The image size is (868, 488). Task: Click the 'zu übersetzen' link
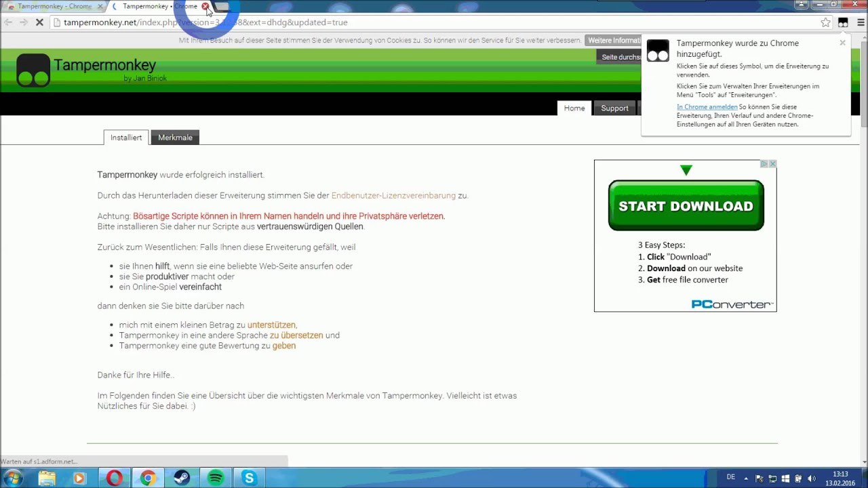coord(296,335)
